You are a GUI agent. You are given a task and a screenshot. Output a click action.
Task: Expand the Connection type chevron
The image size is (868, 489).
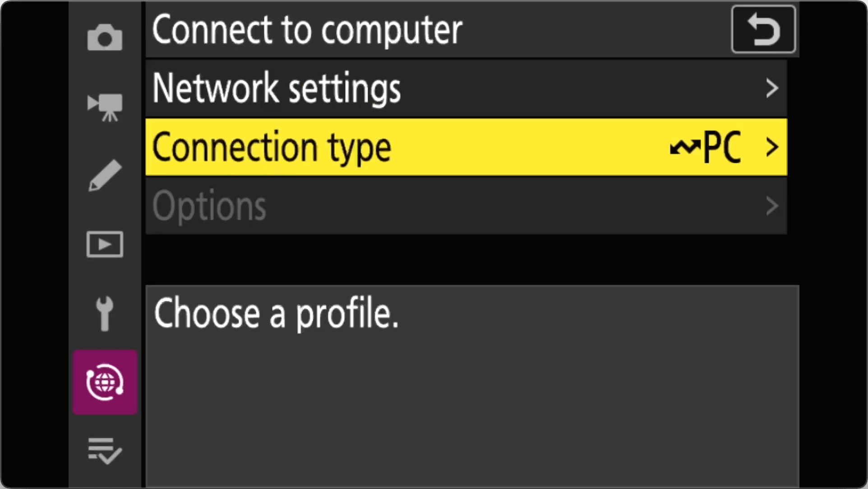(x=772, y=147)
